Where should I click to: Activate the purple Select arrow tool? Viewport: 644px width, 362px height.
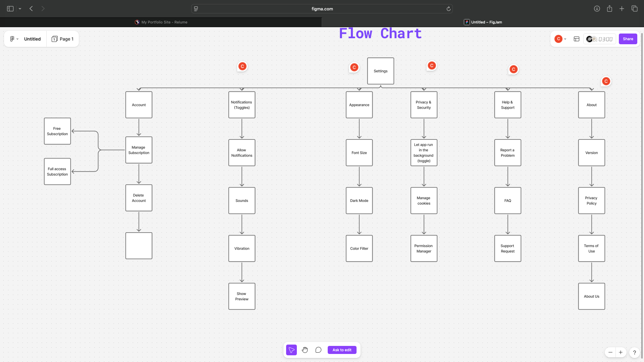tap(291, 350)
